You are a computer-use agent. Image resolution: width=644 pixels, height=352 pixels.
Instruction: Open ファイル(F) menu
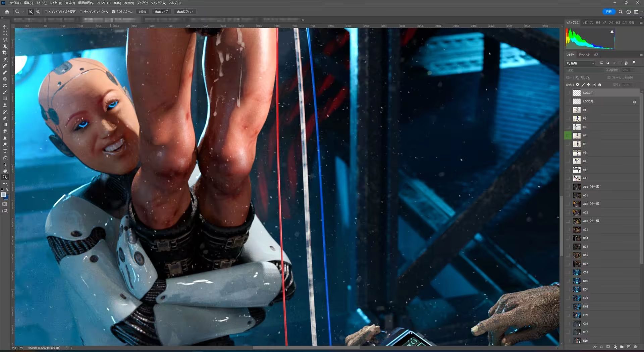tap(14, 3)
